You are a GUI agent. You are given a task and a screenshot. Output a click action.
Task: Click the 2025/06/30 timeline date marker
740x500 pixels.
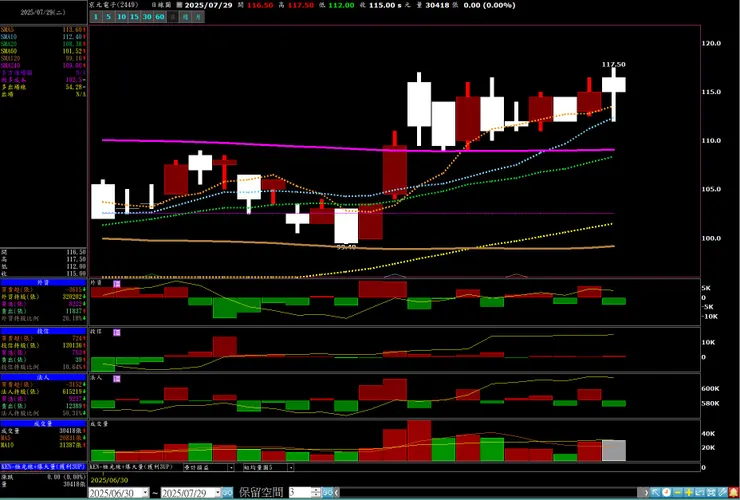(x=110, y=480)
